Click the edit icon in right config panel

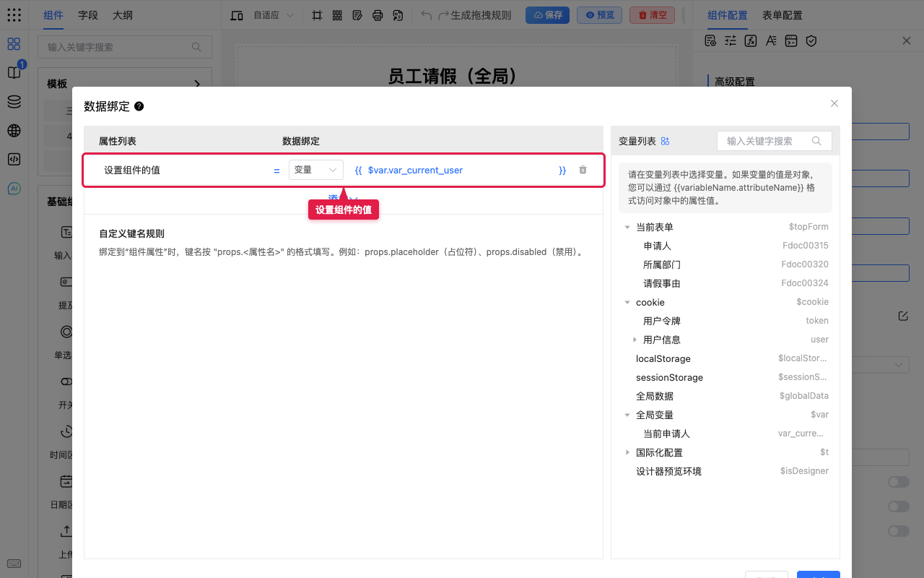pyautogui.click(x=903, y=316)
